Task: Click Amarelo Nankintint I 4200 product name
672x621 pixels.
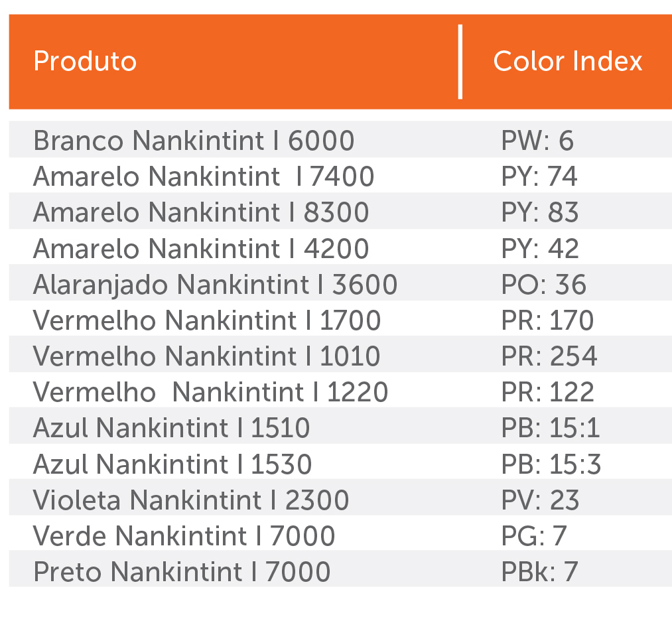Action: 201,249
